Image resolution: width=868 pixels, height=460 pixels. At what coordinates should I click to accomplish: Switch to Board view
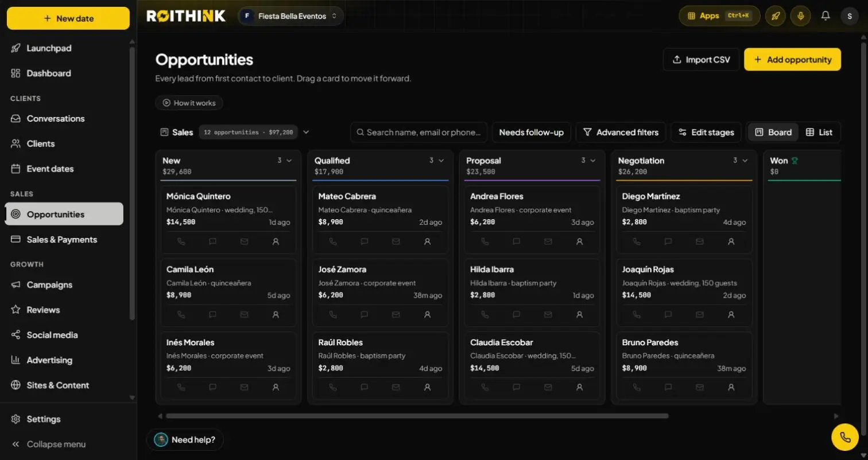[x=773, y=132]
